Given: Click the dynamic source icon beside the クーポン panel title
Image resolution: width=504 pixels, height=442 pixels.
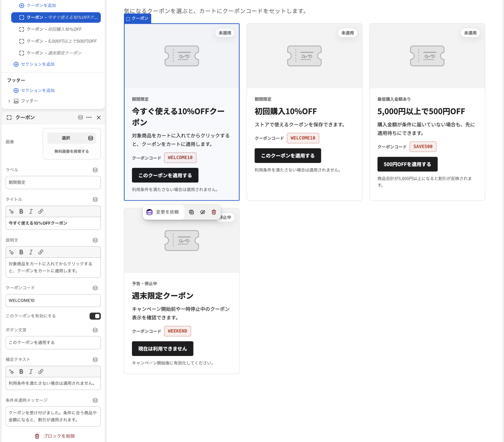Looking at the screenshot, I should [x=80, y=117].
